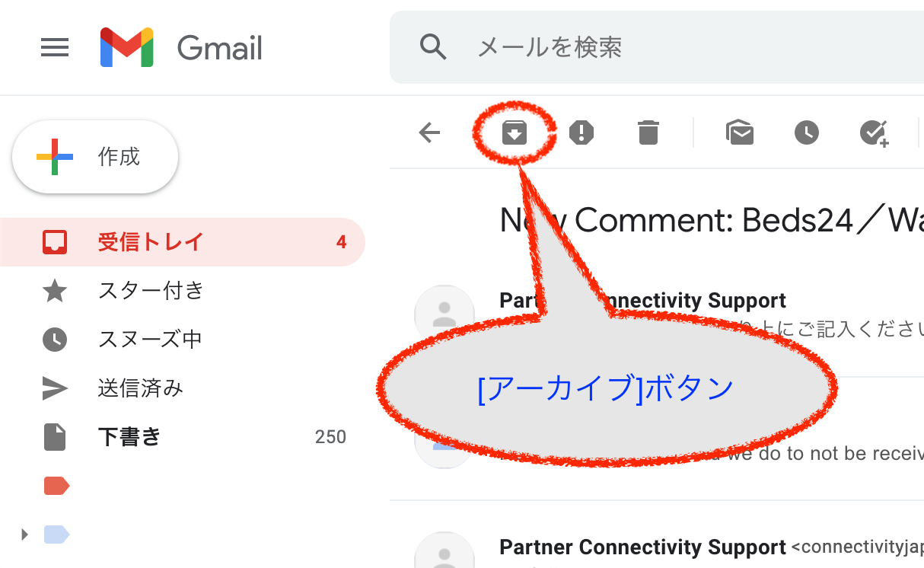Open the main menu hamburger icon
Viewport: 924px width, 568px height.
point(55,48)
